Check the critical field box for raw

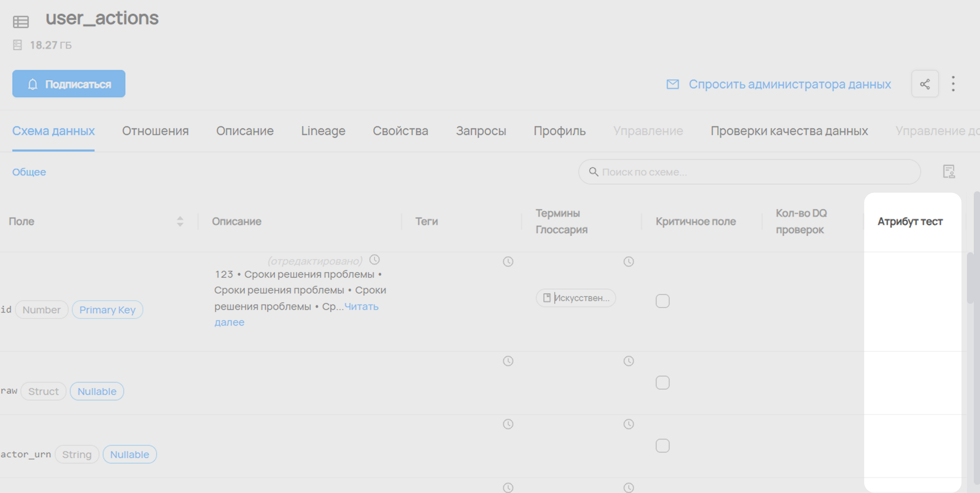click(662, 383)
